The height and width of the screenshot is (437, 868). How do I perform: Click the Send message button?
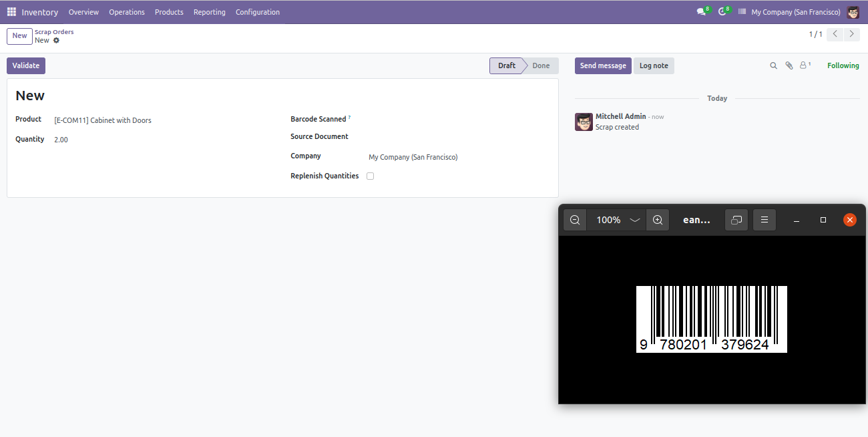(603, 65)
